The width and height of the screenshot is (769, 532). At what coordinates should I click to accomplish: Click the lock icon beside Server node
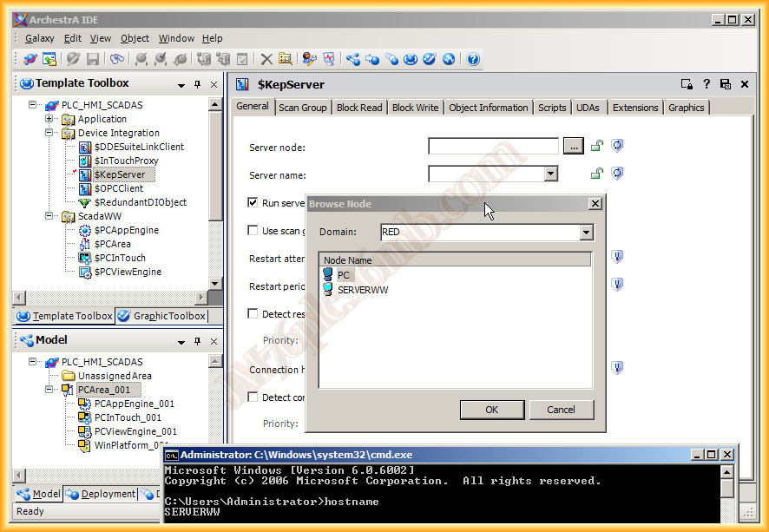597,147
